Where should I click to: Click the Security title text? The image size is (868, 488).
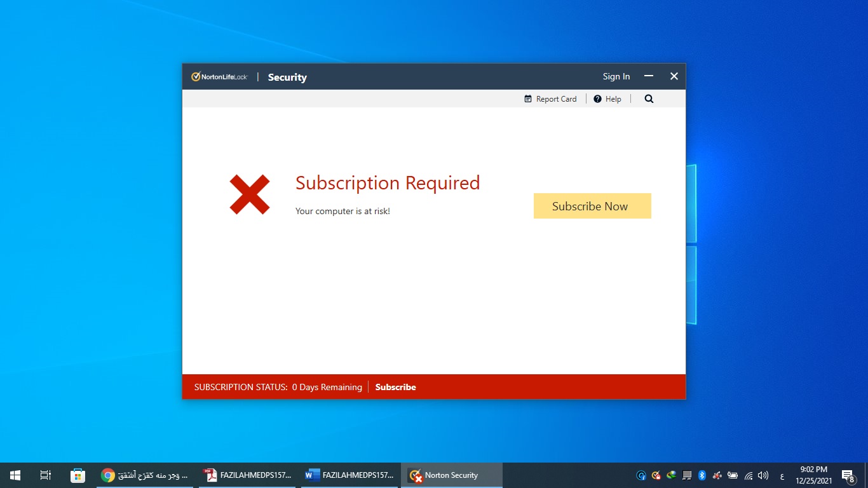pyautogui.click(x=287, y=77)
